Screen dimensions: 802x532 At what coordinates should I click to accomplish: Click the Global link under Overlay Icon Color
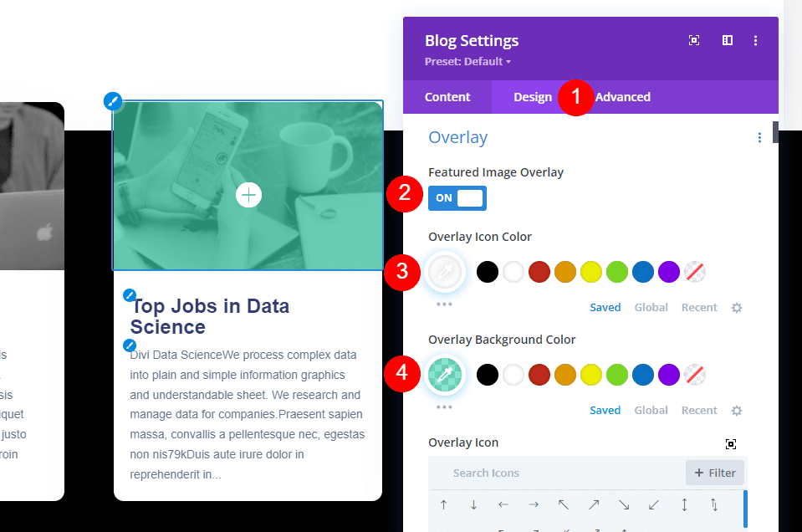[x=651, y=307]
